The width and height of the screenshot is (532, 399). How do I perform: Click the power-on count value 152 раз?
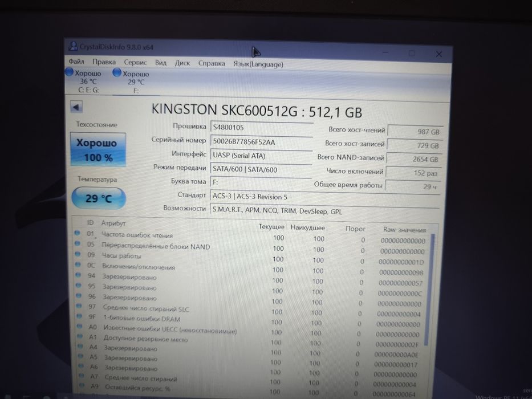(x=413, y=173)
